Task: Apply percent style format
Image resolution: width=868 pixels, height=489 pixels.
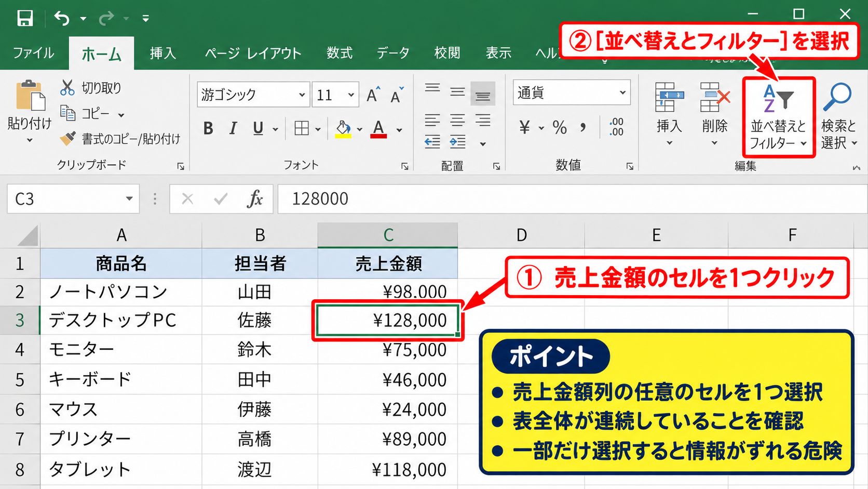Action: tap(560, 127)
